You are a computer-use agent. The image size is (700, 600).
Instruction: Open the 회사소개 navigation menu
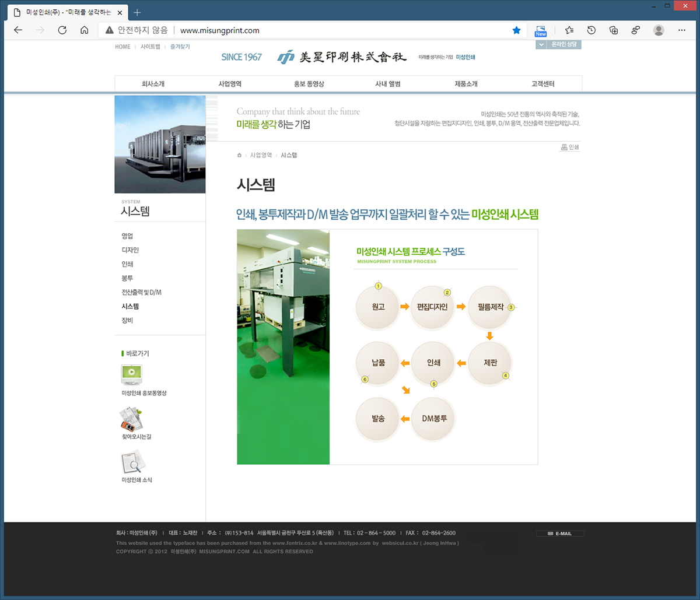tap(153, 84)
